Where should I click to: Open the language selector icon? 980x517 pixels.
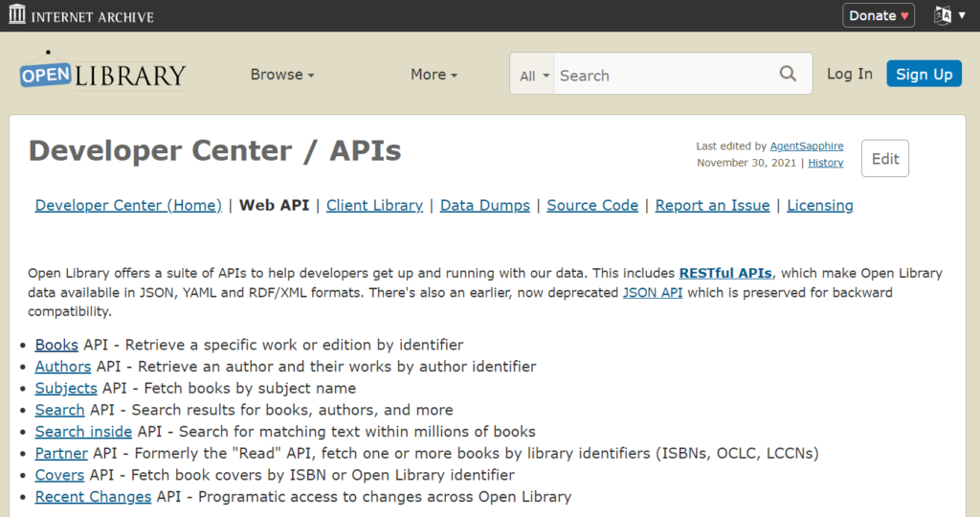click(x=943, y=15)
